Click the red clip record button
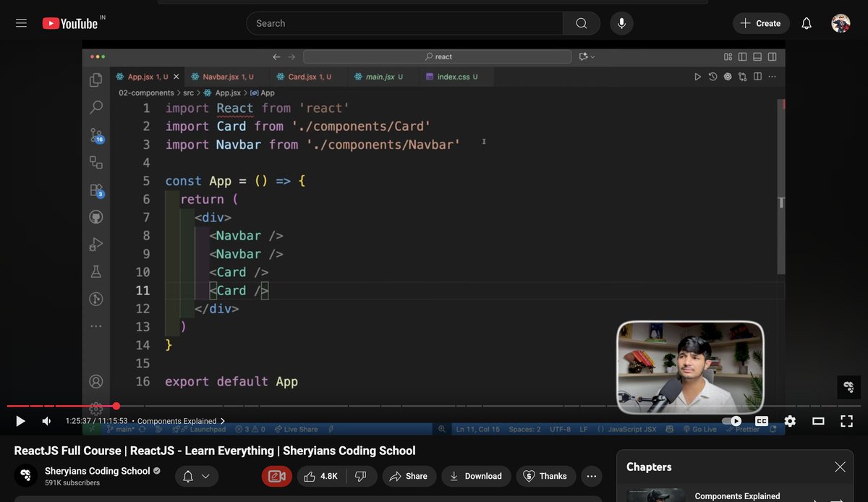The width and height of the screenshot is (868, 502). click(276, 476)
